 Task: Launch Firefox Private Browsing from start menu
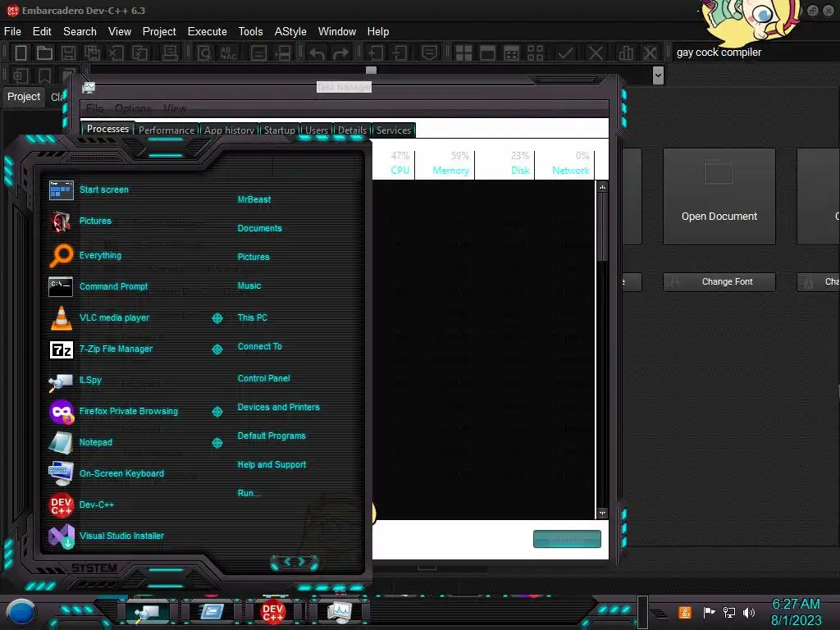pyautogui.click(x=129, y=411)
